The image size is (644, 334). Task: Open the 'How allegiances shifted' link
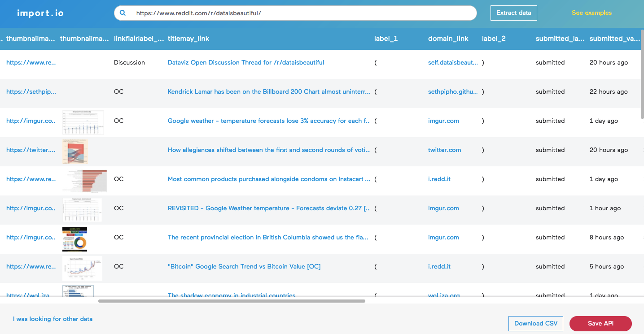[269, 150]
